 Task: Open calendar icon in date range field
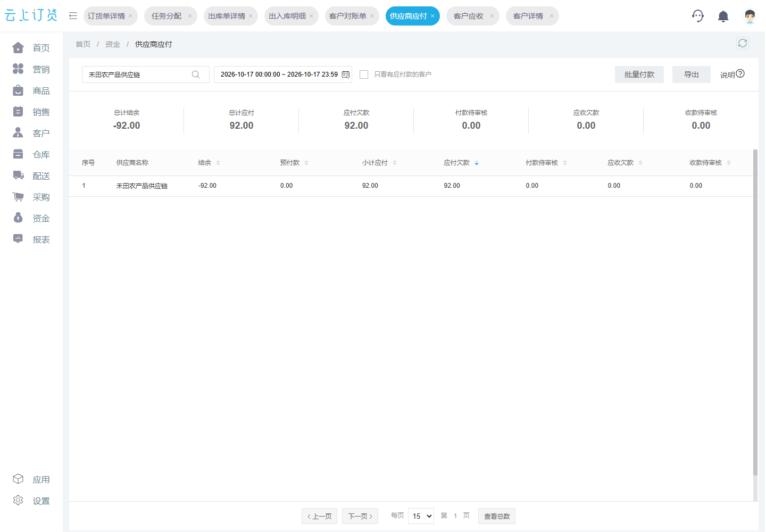click(346, 74)
